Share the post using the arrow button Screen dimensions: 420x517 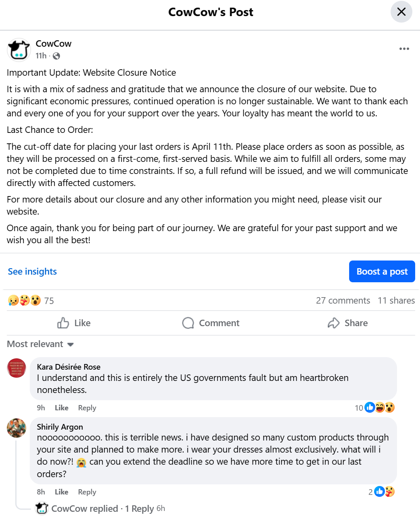[x=348, y=323]
